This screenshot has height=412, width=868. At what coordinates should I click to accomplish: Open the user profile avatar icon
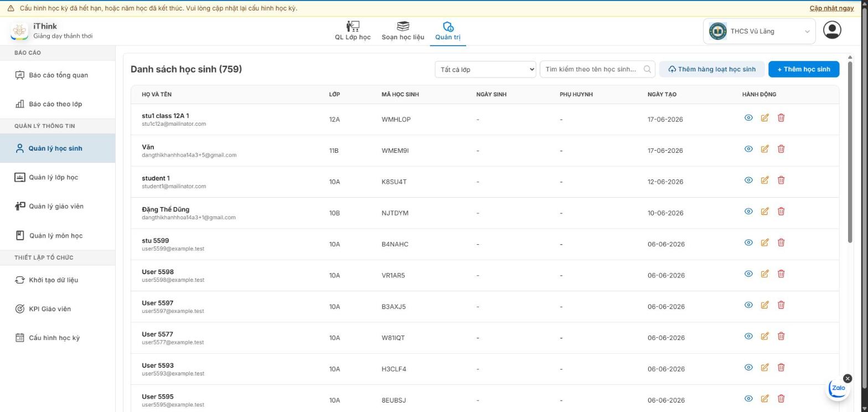click(x=832, y=30)
